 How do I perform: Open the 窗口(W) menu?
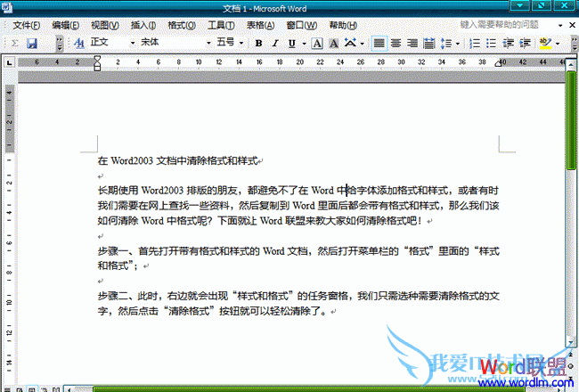click(x=302, y=25)
